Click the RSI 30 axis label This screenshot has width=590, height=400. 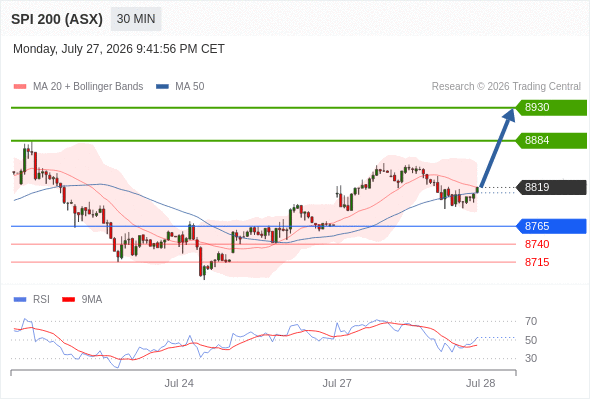tap(531, 358)
